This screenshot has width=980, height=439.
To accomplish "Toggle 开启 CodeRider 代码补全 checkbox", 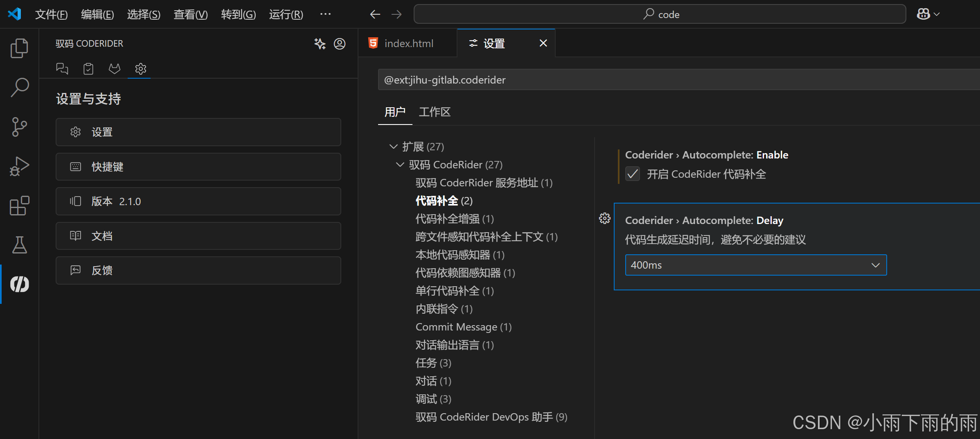I will pyautogui.click(x=633, y=174).
